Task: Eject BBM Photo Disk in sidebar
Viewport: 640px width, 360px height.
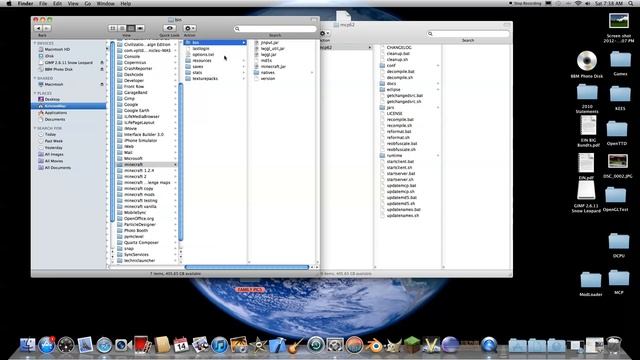Action: click(102, 69)
